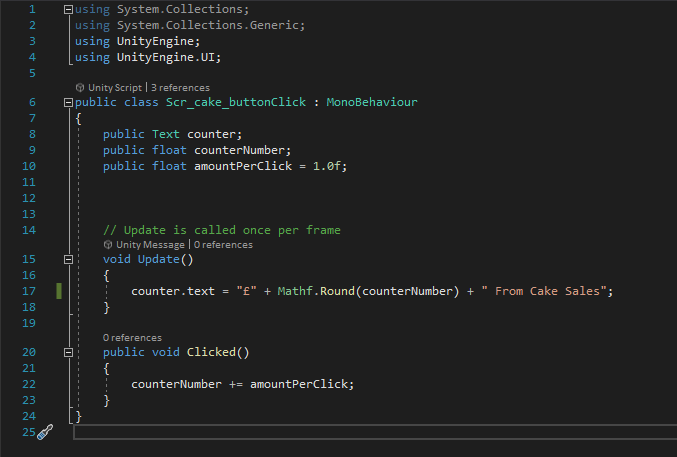The width and height of the screenshot is (677, 457).
Task: Collapse the Clicked method block
Action: tap(67, 352)
